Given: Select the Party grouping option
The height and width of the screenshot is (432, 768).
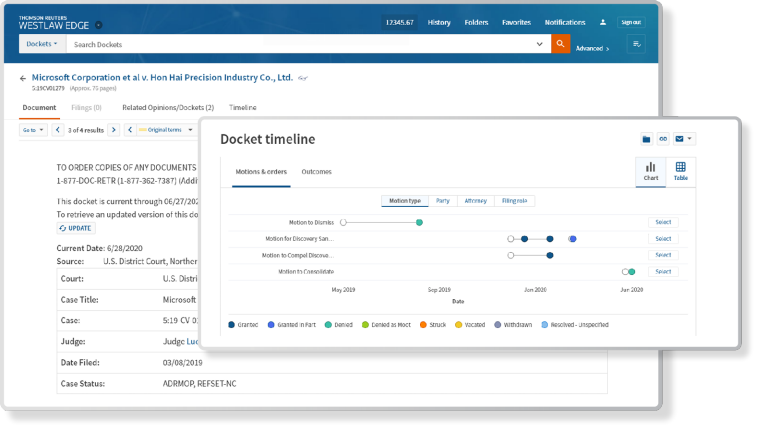Looking at the screenshot, I should coord(442,201).
